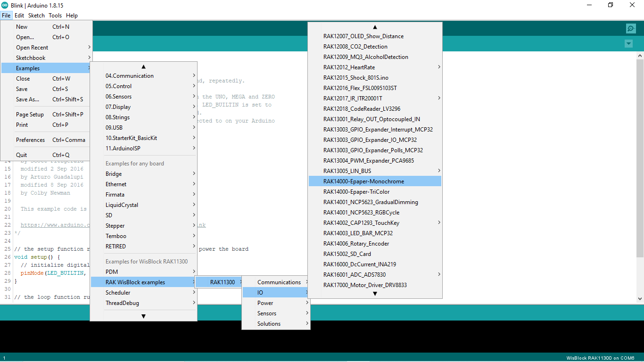This screenshot has width=644, height=362.
Task: Open the RAK13004_PWM_Expander_PCA9685 example
Action: (x=375, y=161)
